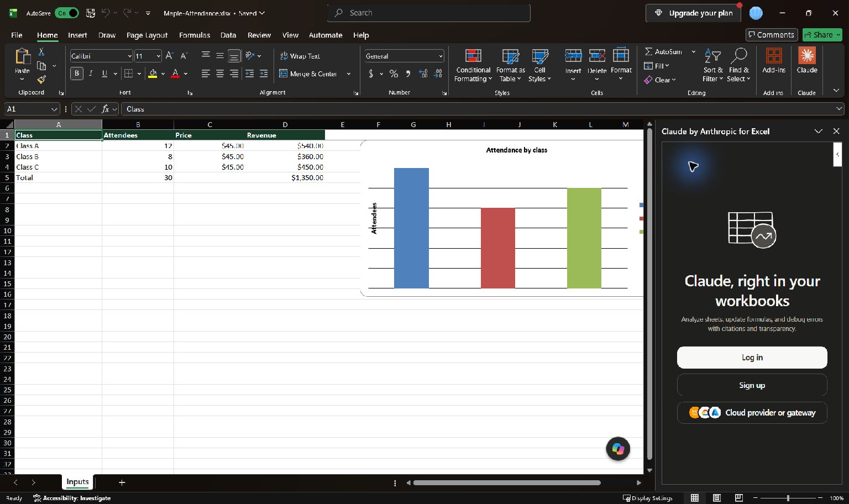The image size is (849, 504).
Task: Open the File menu
Action: click(17, 35)
